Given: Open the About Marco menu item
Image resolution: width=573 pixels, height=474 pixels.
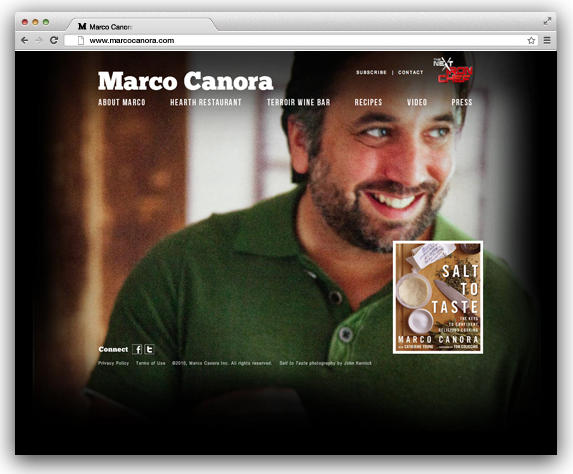Looking at the screenshot, I should pos(122,102).
